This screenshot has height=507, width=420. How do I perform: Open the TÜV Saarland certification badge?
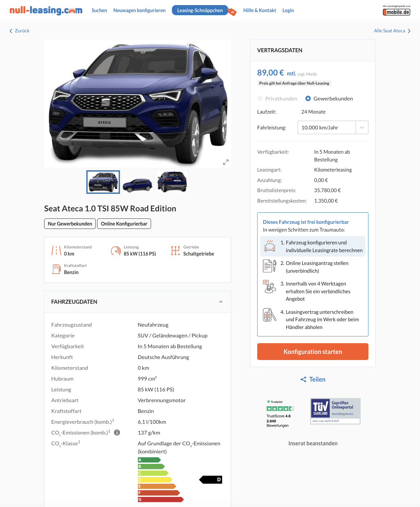pyautogui.click(x=335, y=411)
